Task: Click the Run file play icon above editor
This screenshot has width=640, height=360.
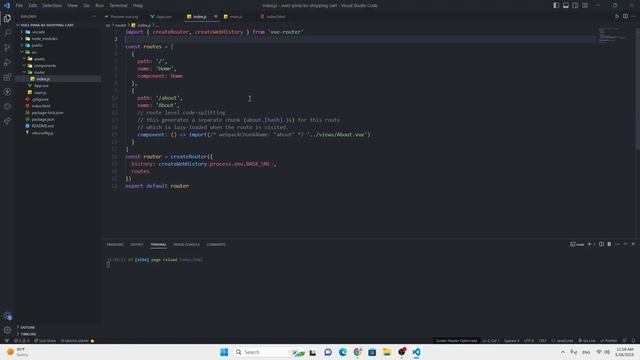Action: (617, 16)
